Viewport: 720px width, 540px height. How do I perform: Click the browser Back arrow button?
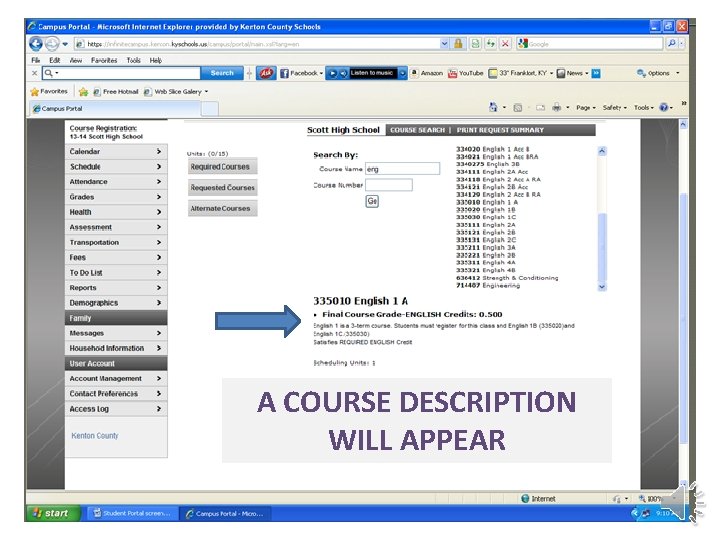point(36,44)
